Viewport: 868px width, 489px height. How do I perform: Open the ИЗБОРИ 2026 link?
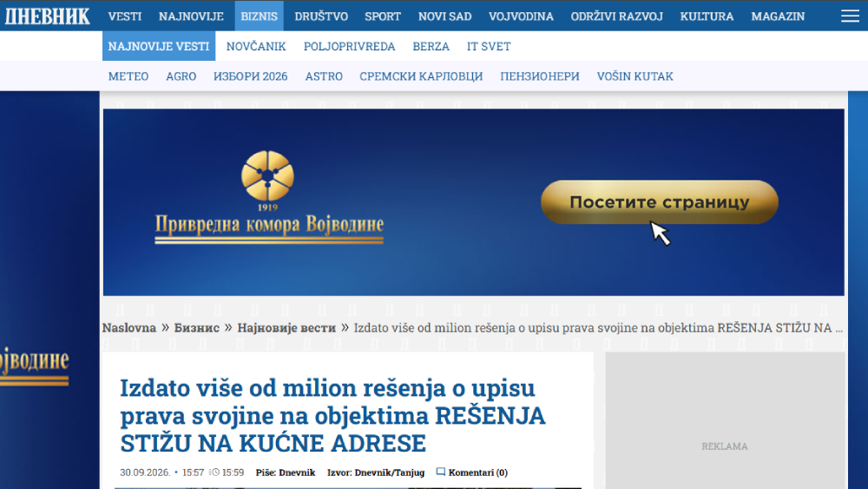(251, 76)
